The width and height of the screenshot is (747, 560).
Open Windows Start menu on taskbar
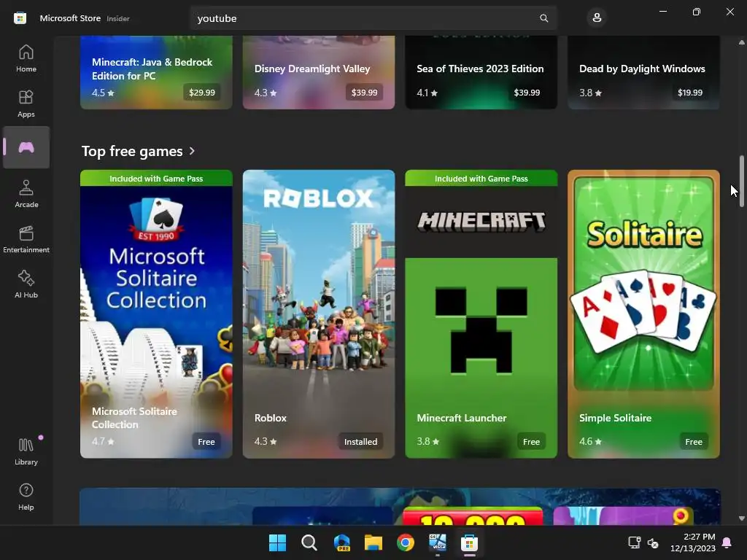[x=277, y=542]
